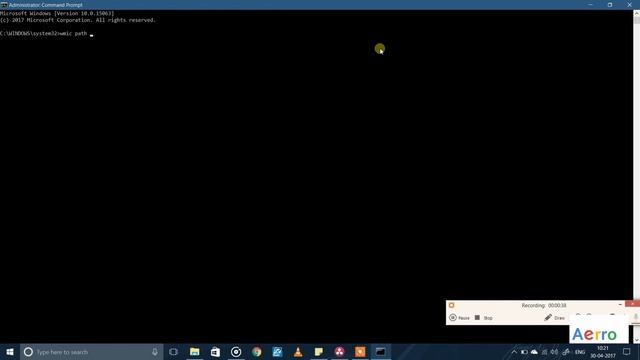Launch VLC media player from taskbar
Image resolution: width=640 pixels, height=360 pixels.
(298, 352)
